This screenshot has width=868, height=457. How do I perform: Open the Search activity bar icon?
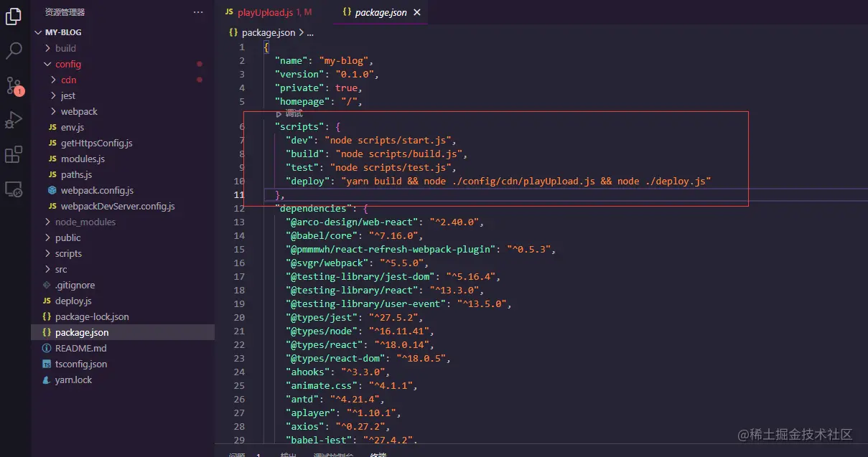tap(14, 51)
